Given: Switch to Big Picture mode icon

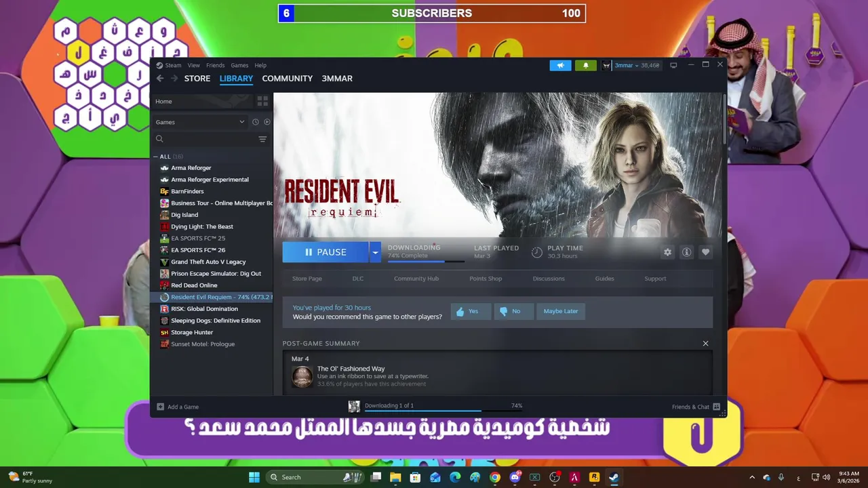Looking at the screenshot, I should [x=673, y=65].
